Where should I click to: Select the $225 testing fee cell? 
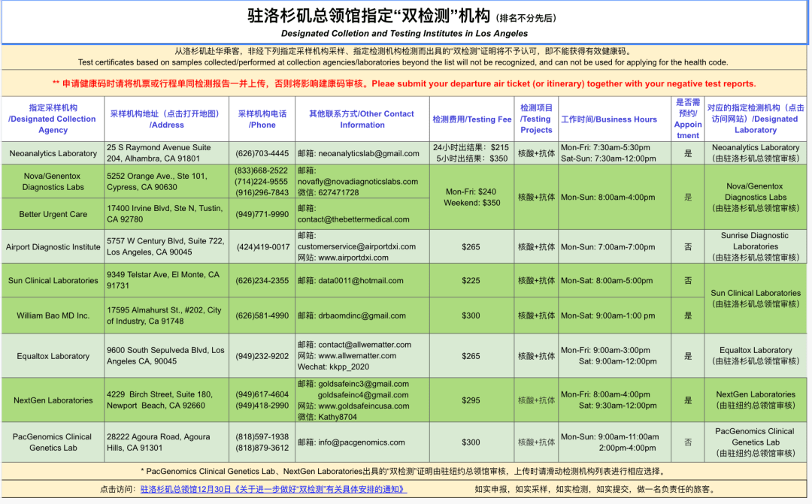click(471, 280)
